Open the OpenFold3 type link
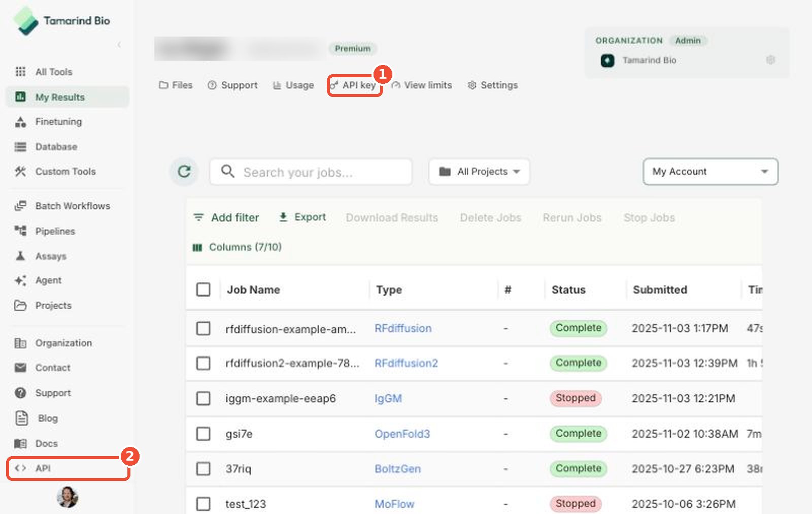 click(402, 434)
